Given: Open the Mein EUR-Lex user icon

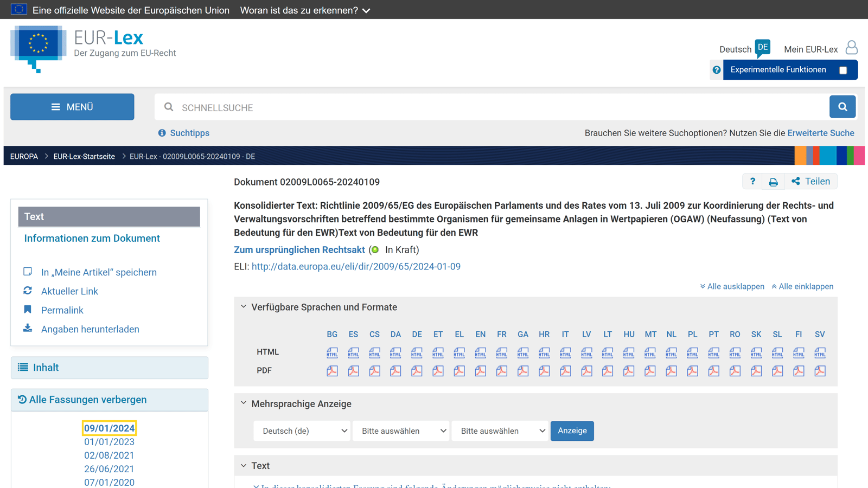Looking at the screenshot, I should [851, 48].
